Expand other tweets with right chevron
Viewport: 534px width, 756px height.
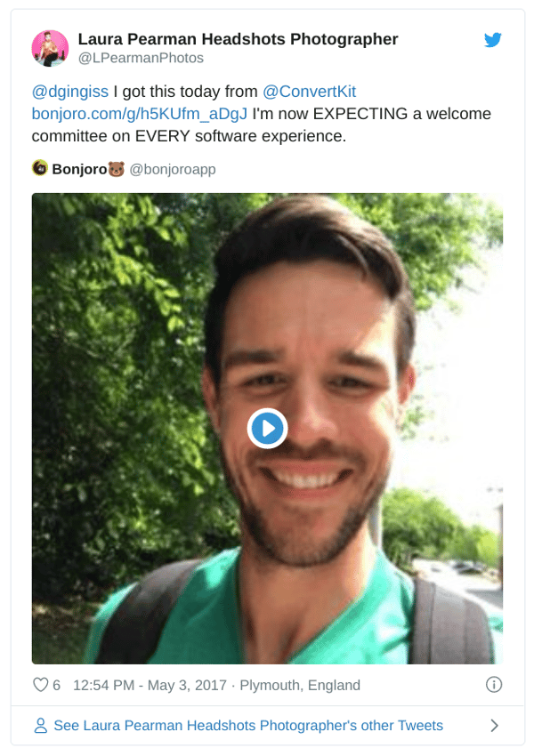[x=494, y=725]
